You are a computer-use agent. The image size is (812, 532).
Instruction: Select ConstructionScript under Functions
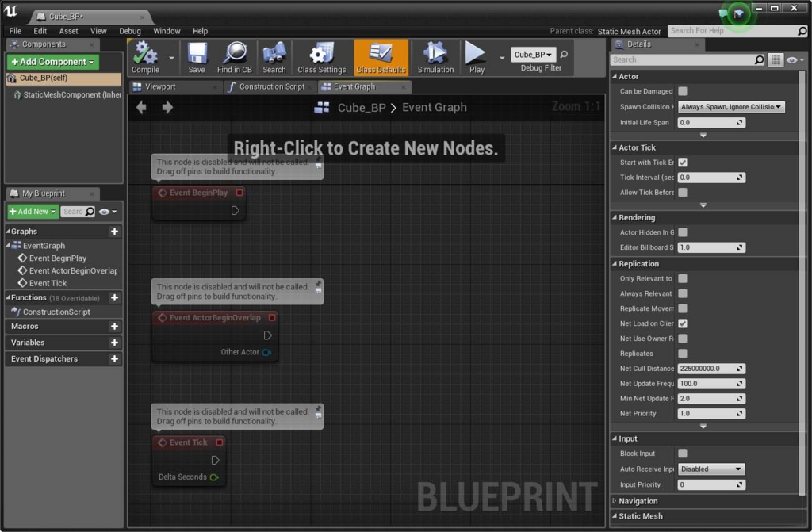pyautogui.click(x=51, y=312)
